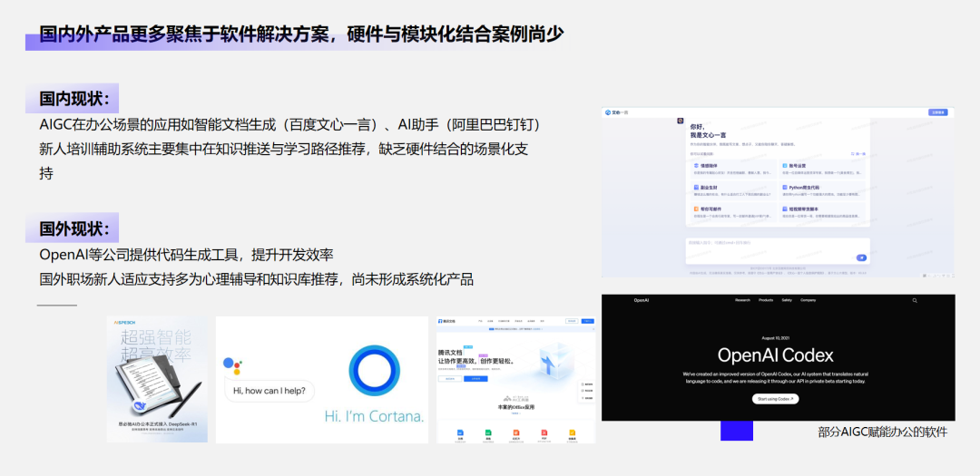Click the green spreadsheet app icon
Screen dimensions: 980x476
(x=488, y=432)
